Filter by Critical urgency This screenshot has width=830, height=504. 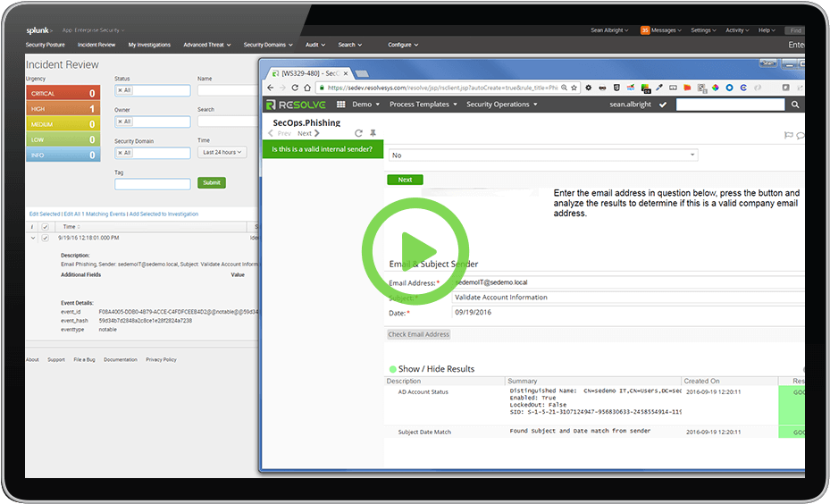[x=63, y=93]
